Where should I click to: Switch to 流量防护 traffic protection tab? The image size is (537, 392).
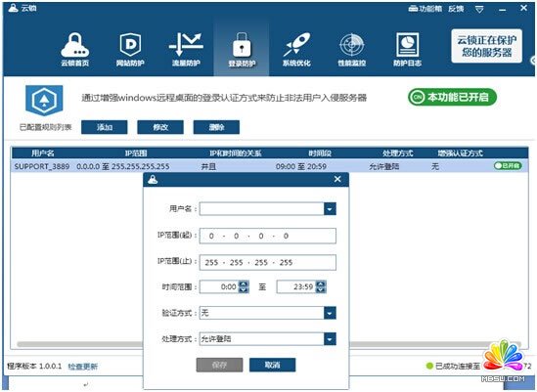pyautogui.click(x=186, y=49)
